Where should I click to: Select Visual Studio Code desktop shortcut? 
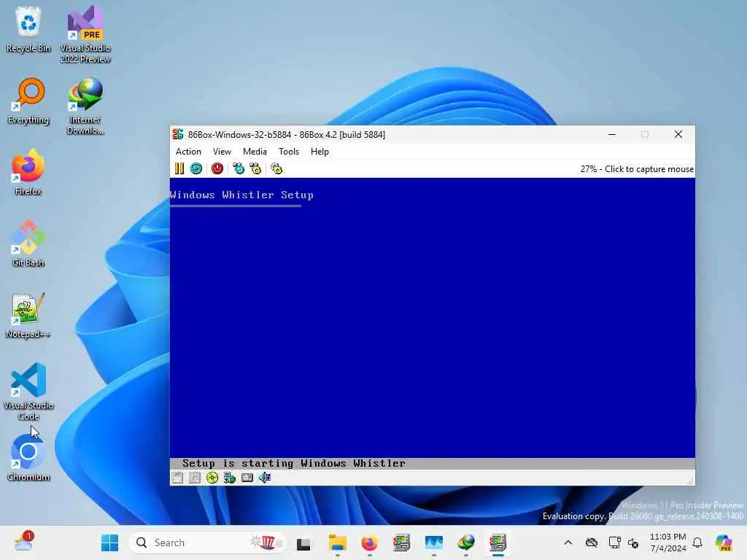[x=28, y=392]
